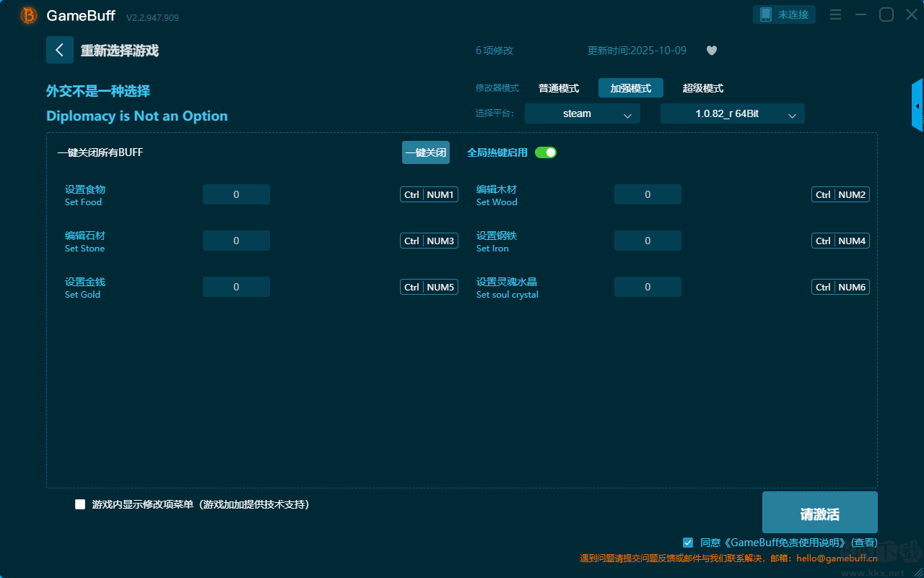Viewport: 924px width, 578px height.
Task: Open the hamburger menu icon
Action: (x=835, y=15)
